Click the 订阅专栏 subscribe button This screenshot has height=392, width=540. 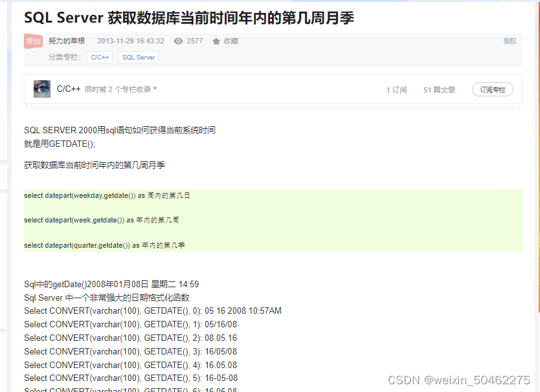tap(493, 89)
